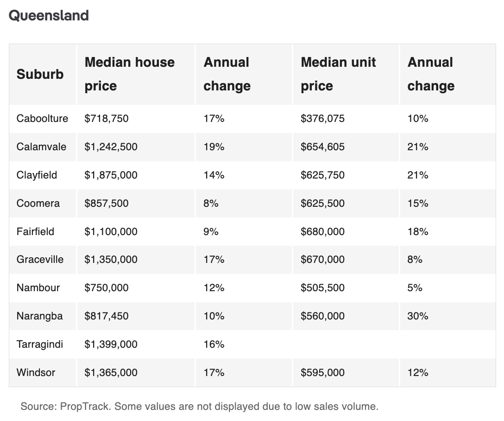504x421 pixels.
Task: Select Clayfield's $1,875,000 house price
Action: [x=111, y=175]
